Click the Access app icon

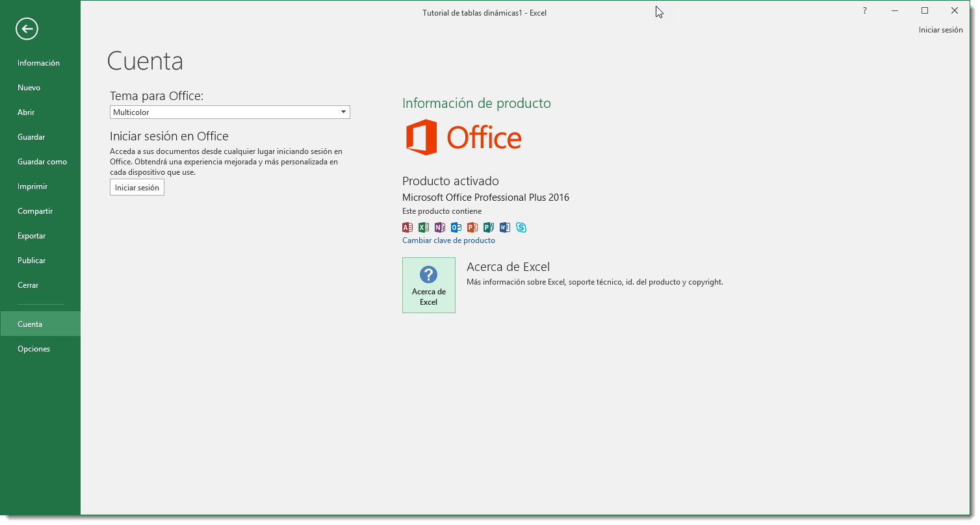point(407,227)
